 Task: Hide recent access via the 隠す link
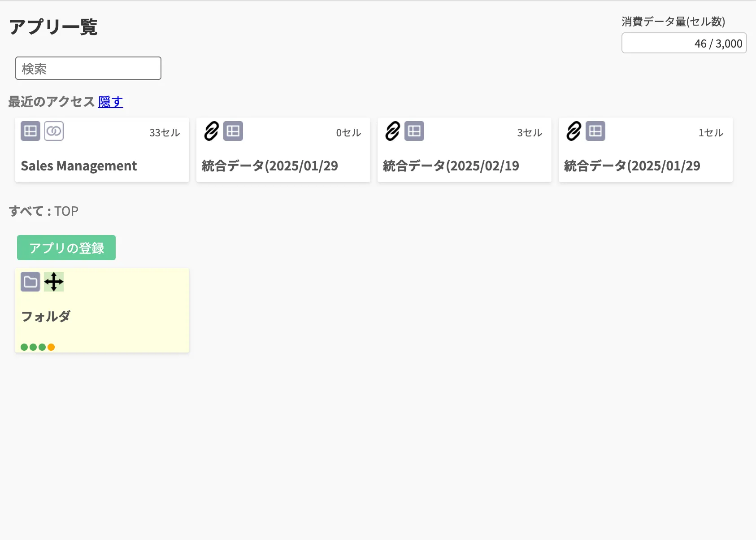111,102
